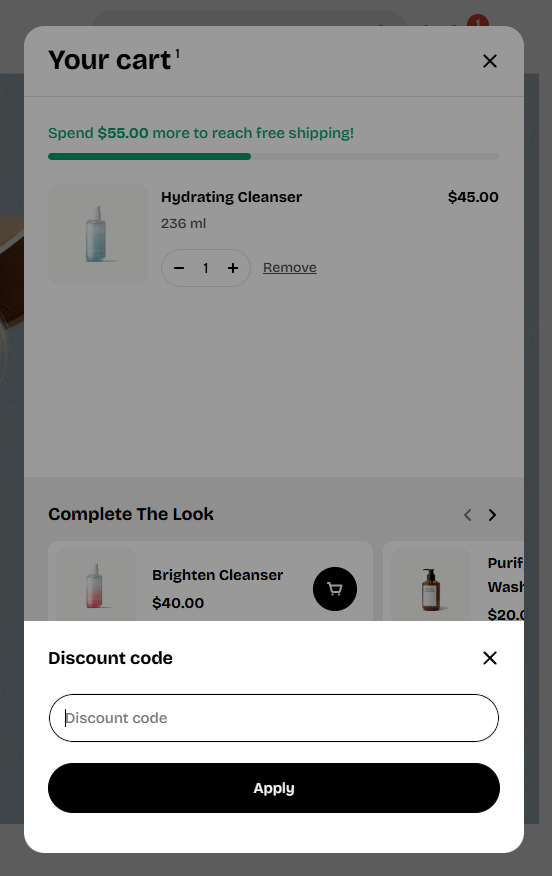Close the Discount code panel
The width and height of the screenshot is (552, 876).
[489, 658]
